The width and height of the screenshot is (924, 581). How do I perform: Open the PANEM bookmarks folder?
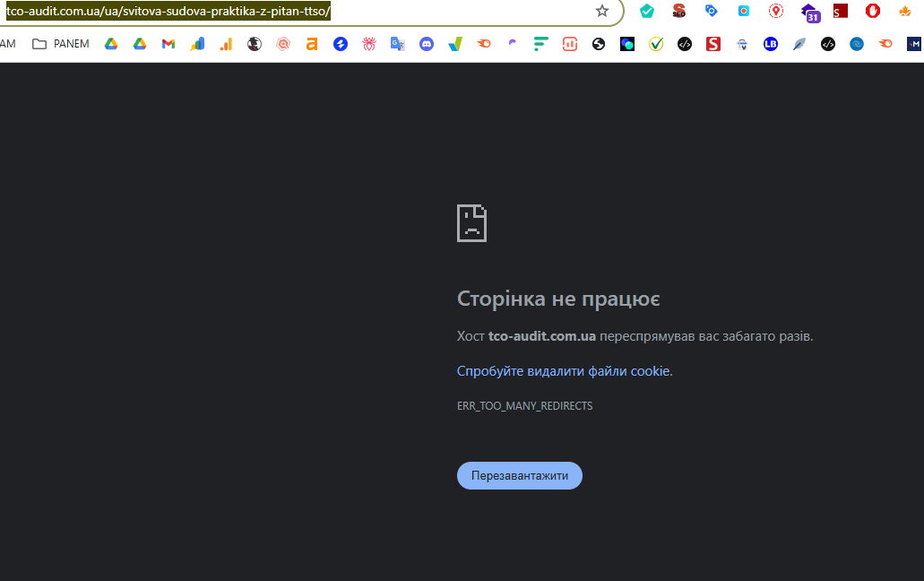61,44
